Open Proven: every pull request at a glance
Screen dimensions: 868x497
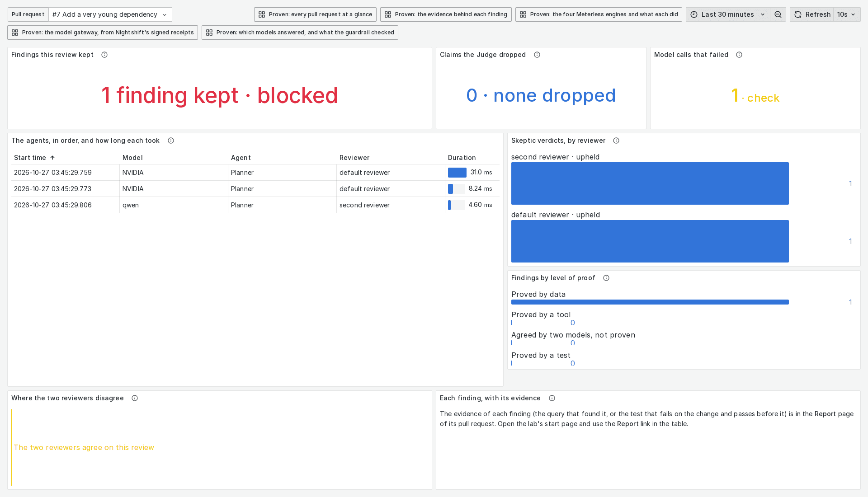315,14
